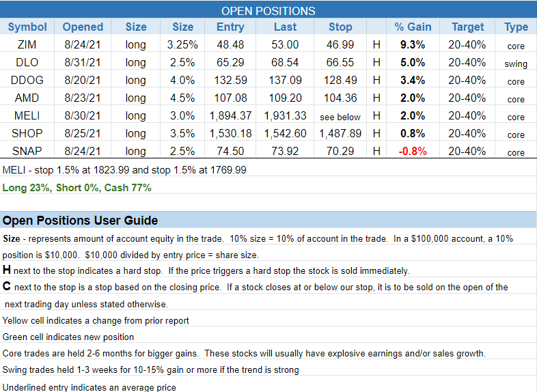Click the 8/31/21 opened date
The height and width of the screenshot is (392, 537).
pyautogui.click(x=83, y=62)
